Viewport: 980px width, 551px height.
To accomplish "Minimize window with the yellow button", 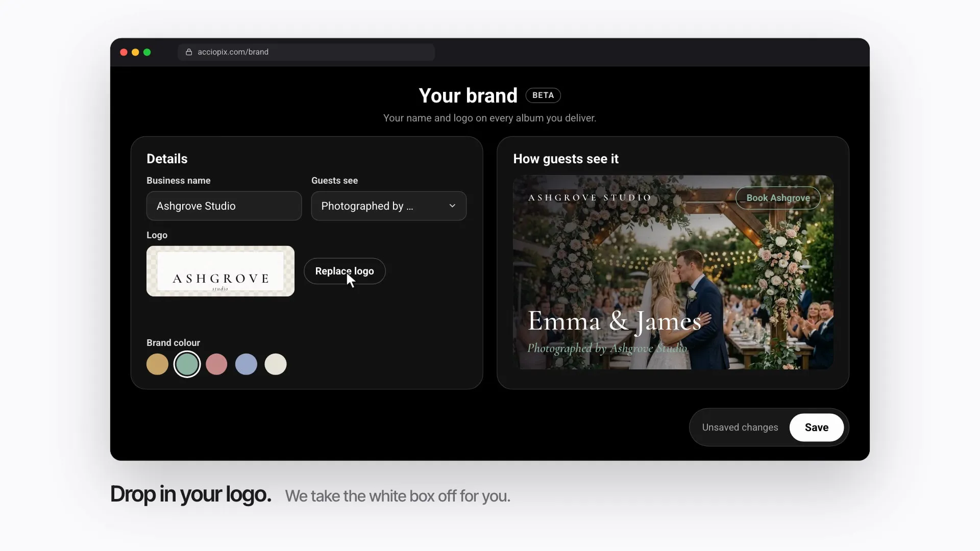I will (135, 52).
